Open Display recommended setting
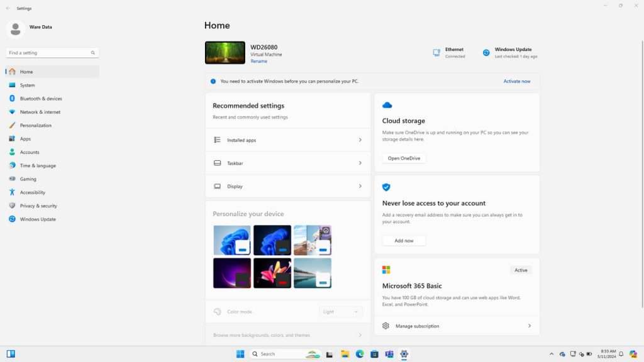Image resolution: width=644 pixels, height=362 pixels. click(288, 186)
